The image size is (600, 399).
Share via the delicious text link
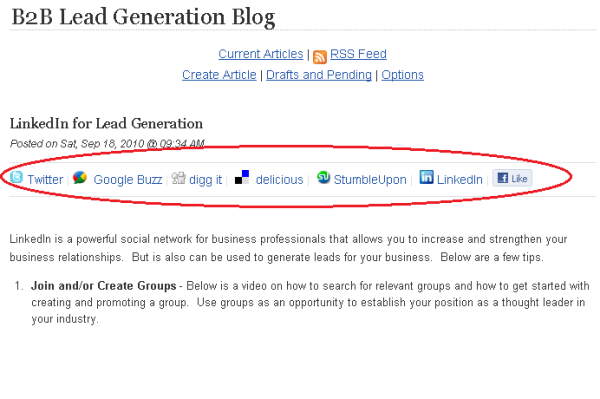[x=279, y=179]
